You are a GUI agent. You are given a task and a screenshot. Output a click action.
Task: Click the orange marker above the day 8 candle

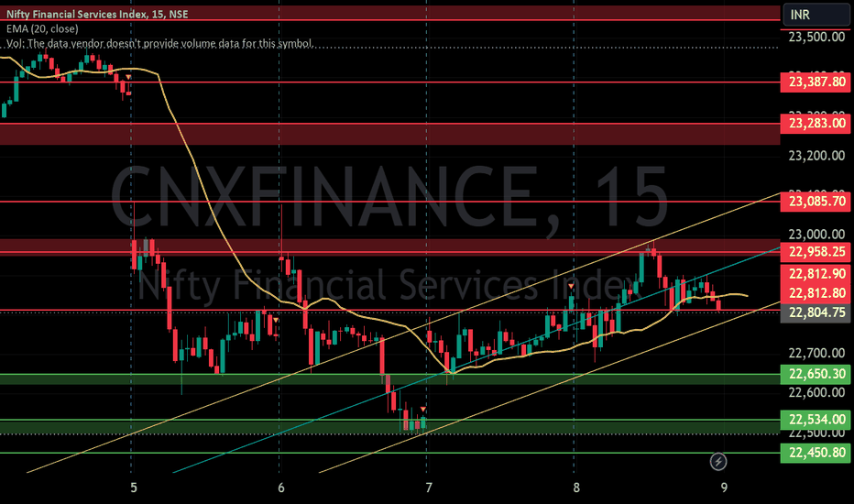[571, 286]
